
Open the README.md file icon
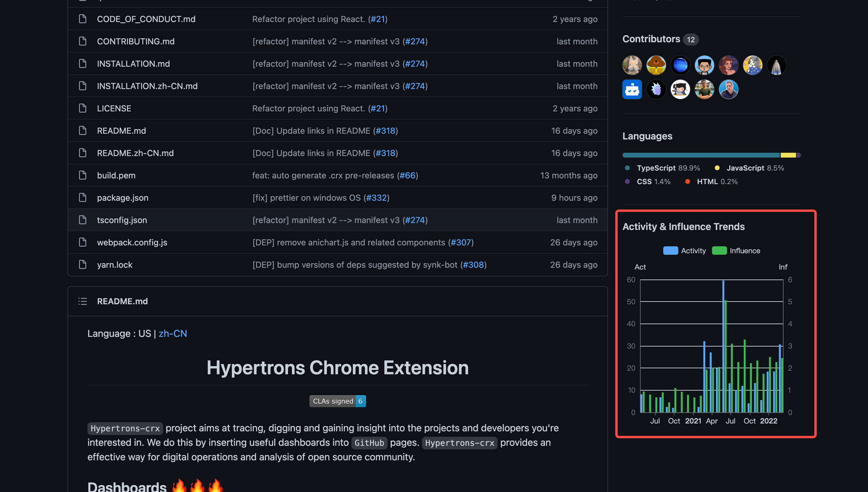click(82, 130)
